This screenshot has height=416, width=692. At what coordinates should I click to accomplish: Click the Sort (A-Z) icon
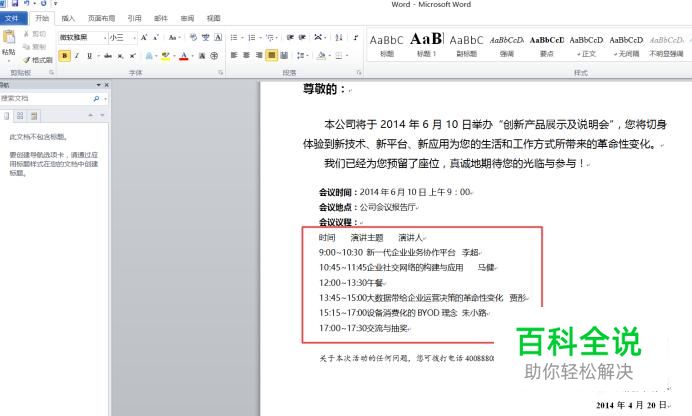click(x=338, y=37)
